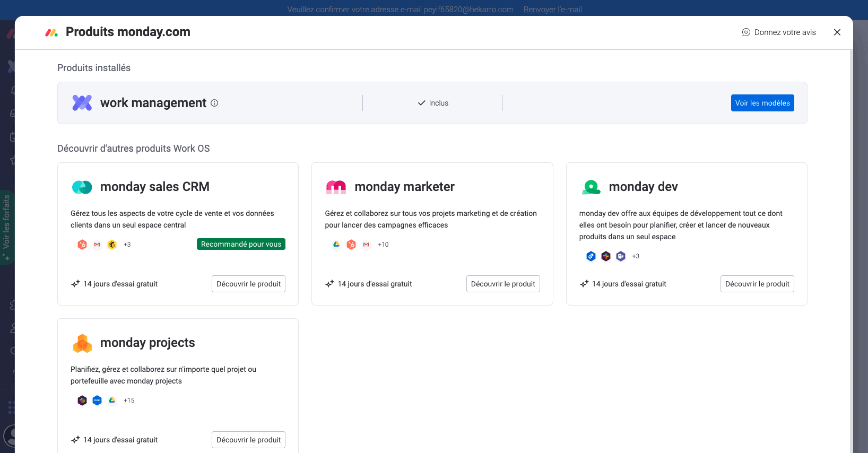Click the Zoom icon in monday projects
Screen dimensions: 868x453
tap(97, 400)
